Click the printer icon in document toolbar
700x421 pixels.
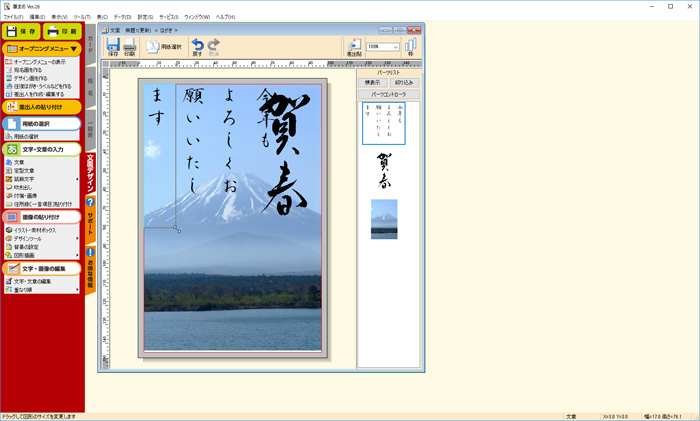(130, 47)
